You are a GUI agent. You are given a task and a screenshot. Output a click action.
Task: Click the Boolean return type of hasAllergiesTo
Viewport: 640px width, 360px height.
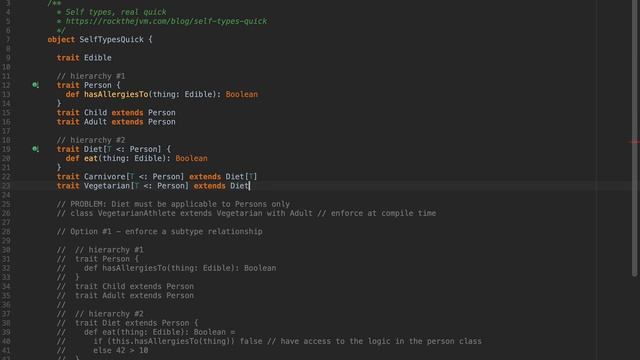click(242, 94)
